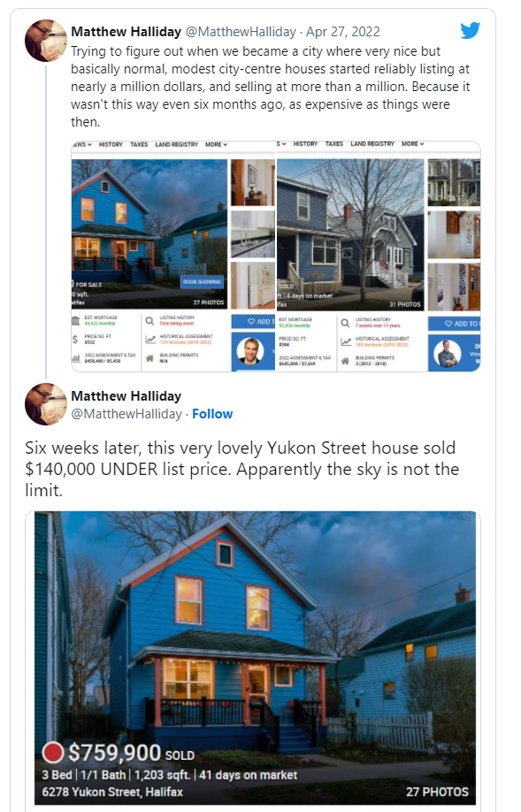Click the Book Showing button
This screenshot has width=521, height=812.
(202, 281)
